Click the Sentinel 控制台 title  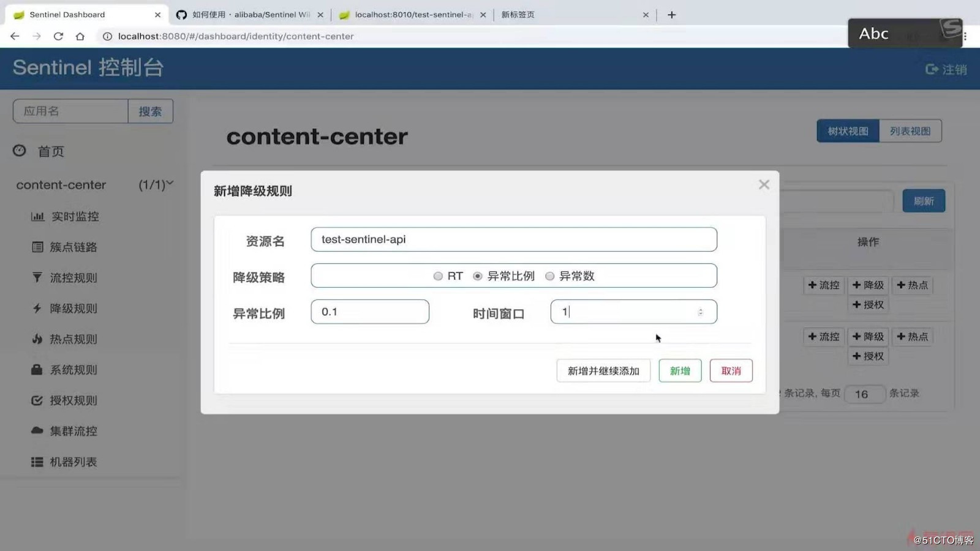pos(88,67)
